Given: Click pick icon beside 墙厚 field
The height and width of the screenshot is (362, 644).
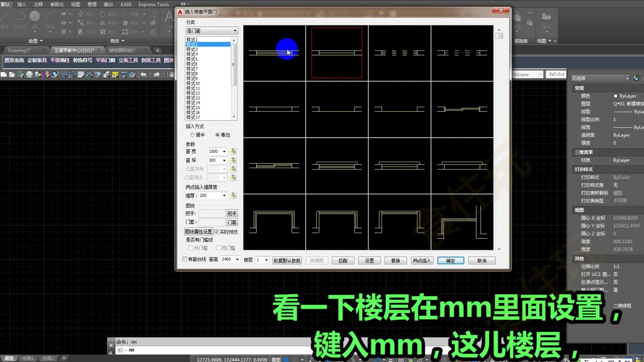Looking at the screenshot, I should [x=233, y=195].
